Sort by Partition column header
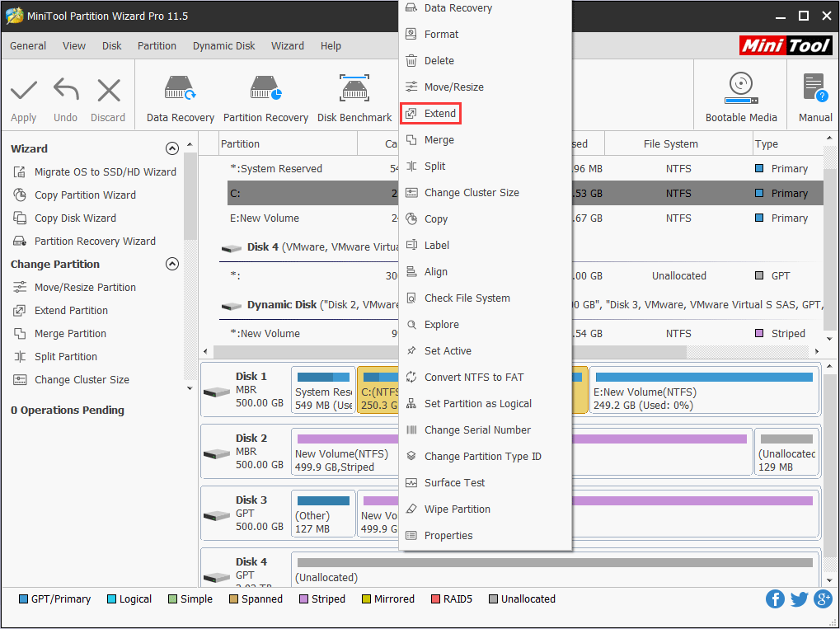 pos(289,144)
